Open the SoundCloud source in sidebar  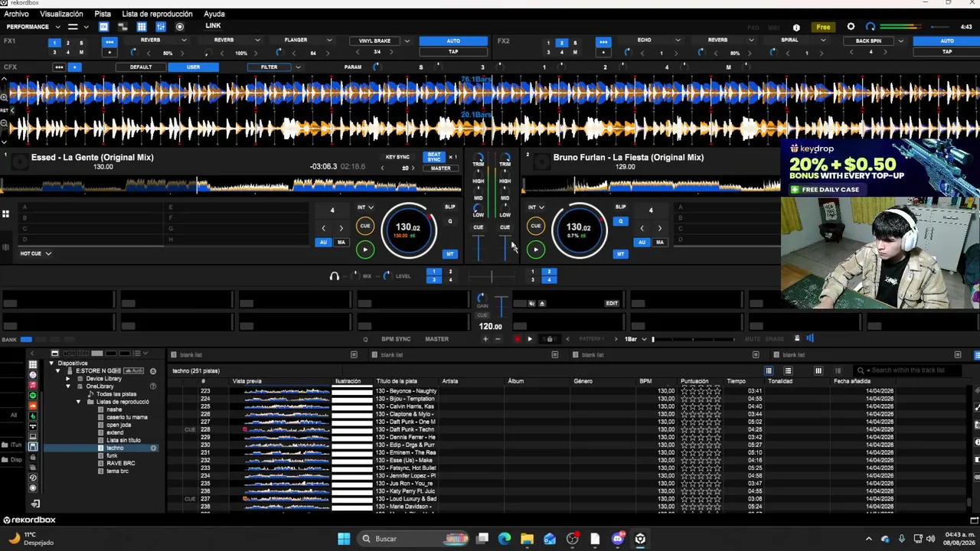[32, 406]
